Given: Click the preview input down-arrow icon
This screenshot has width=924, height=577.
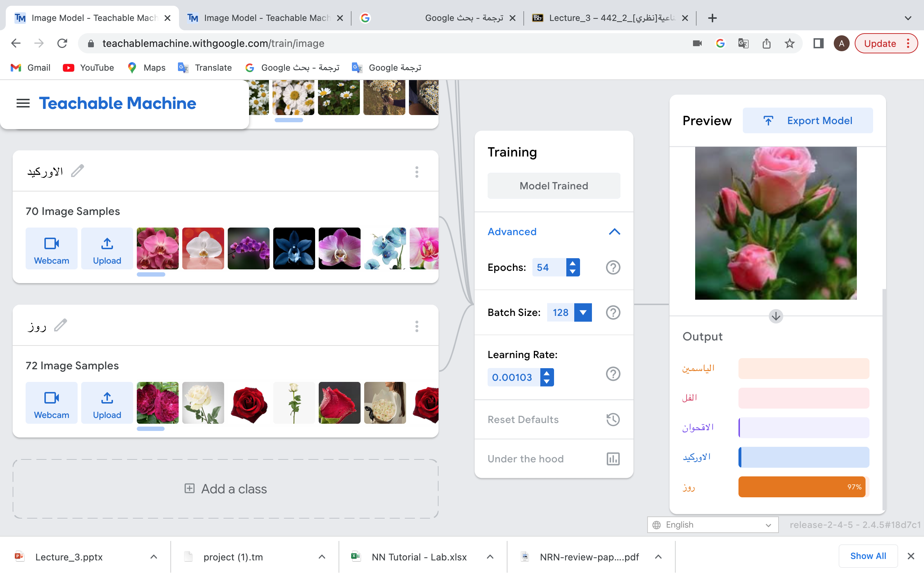Looking at the screenshot, I should click(x=775, y=316).
